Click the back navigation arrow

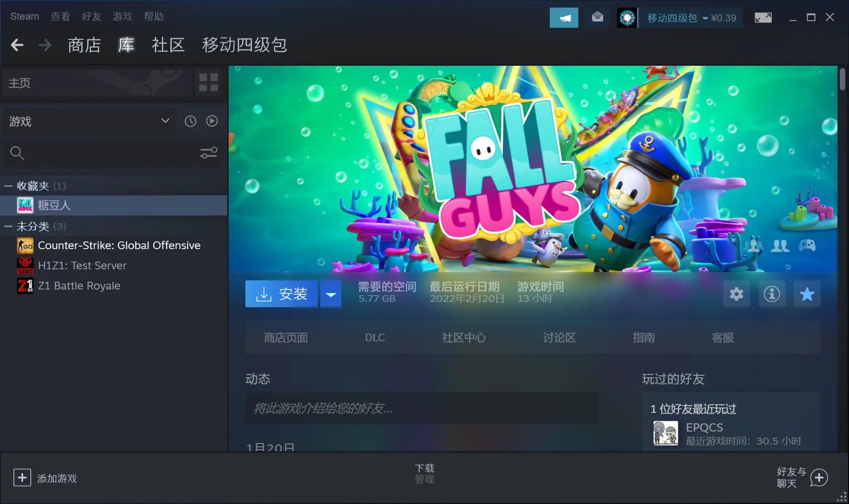pos(17,45)
